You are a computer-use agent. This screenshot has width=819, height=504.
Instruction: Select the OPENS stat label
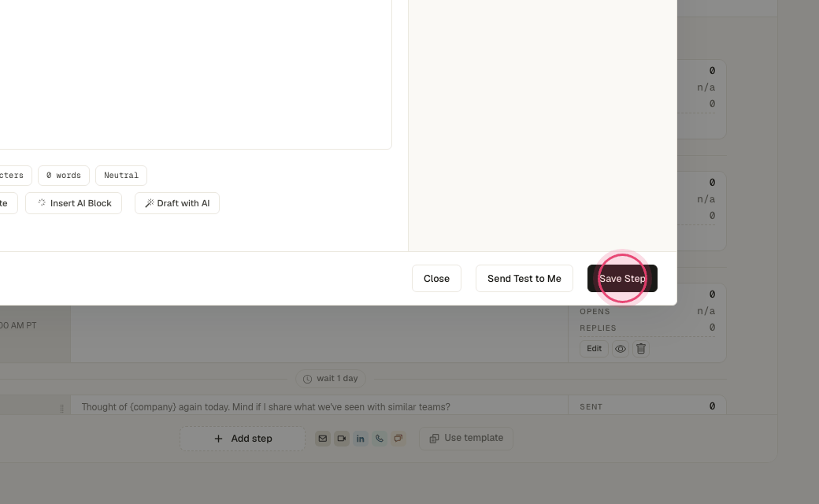595,311
